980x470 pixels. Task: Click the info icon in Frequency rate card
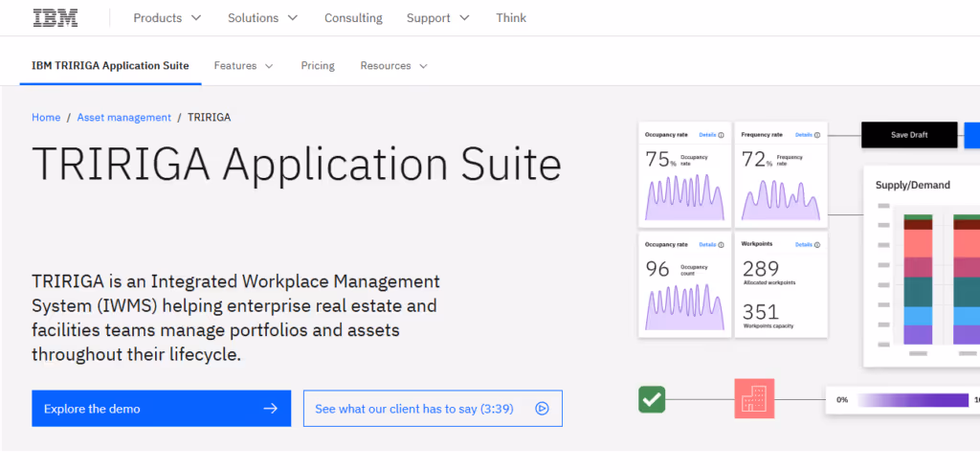point(817,135)
